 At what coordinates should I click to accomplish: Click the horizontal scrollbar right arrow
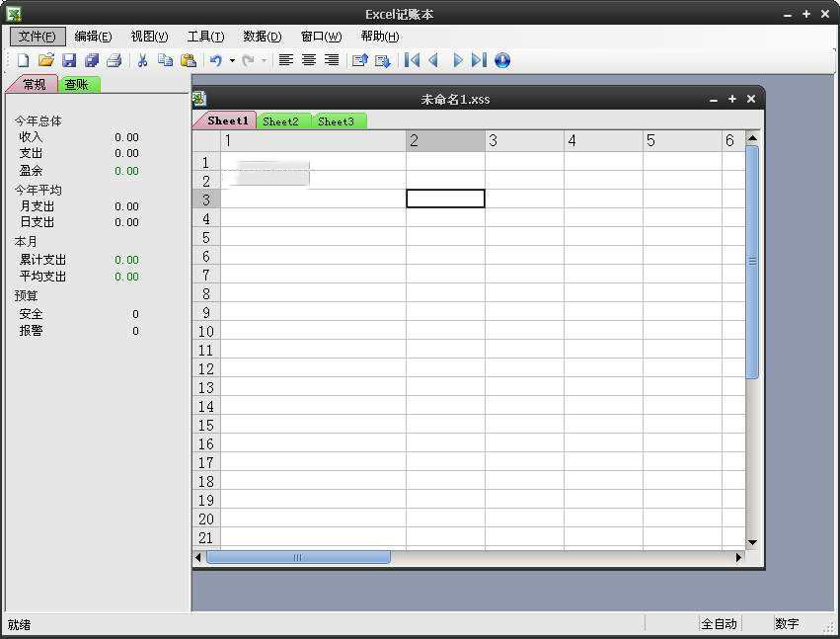click(738, 557)
